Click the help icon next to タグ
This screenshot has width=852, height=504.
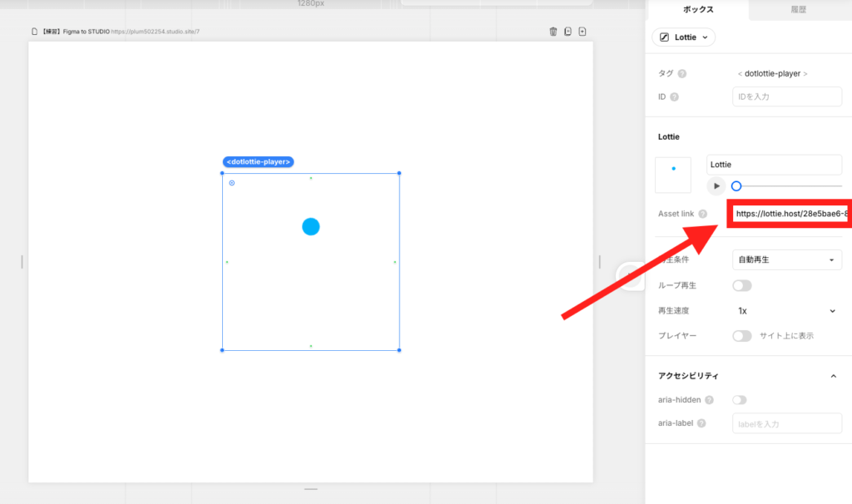pyautogui.click(x=682, y=73)
